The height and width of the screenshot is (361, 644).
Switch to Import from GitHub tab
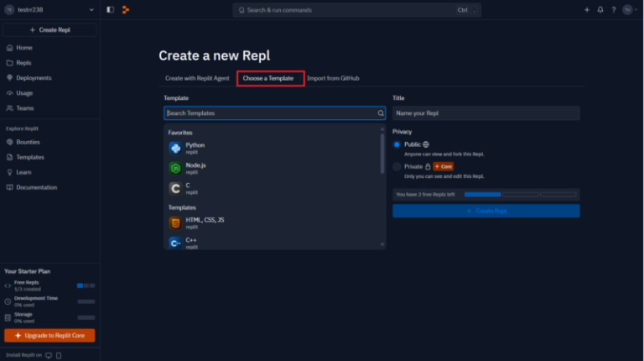(333, 78)
